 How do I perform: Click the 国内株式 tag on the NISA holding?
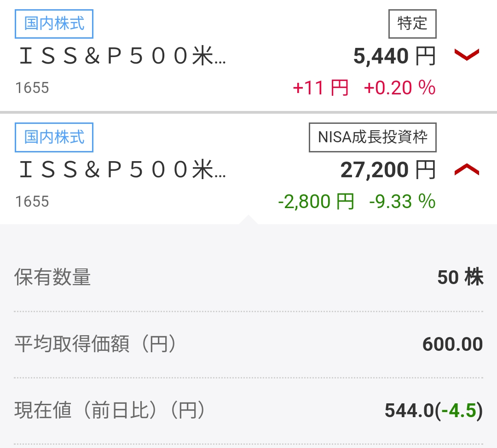coord(54,137)
